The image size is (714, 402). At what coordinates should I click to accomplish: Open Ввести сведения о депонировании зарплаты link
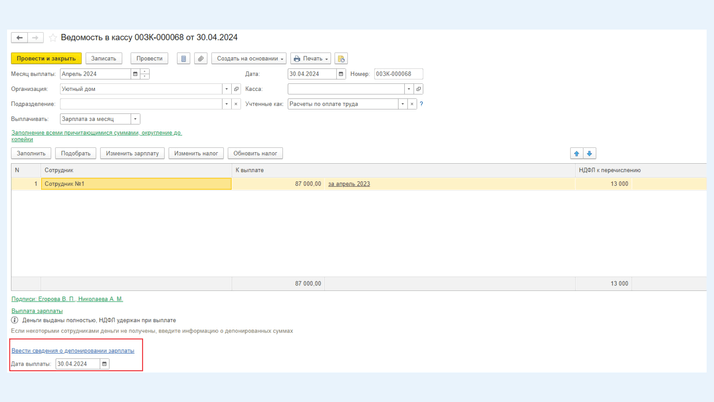[x=73, y=351]
